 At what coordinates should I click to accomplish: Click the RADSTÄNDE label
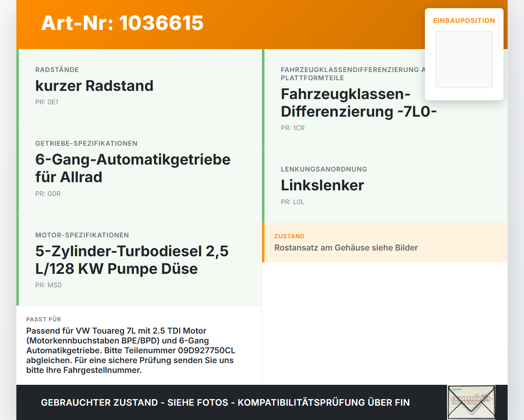pyautogui.click(x=57, y=70)
